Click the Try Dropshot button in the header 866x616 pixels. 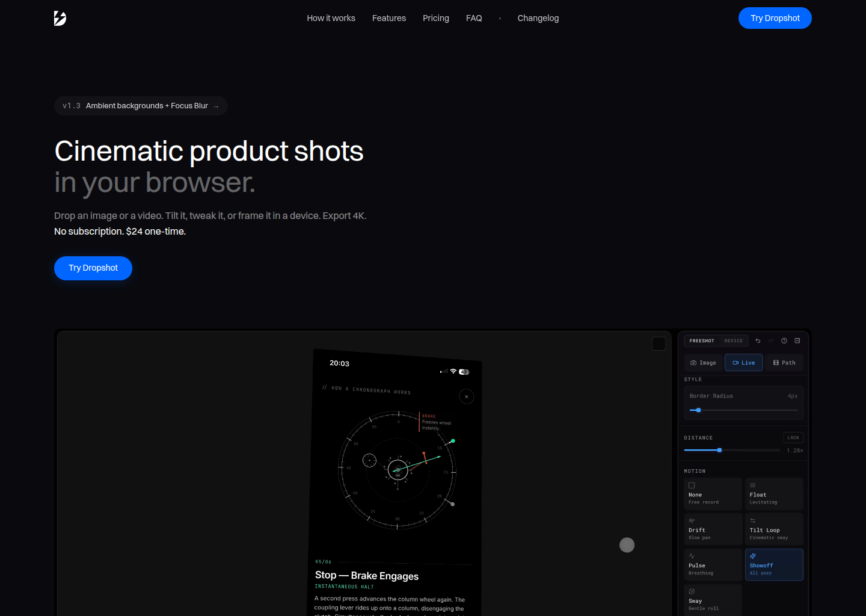[775, 18]
